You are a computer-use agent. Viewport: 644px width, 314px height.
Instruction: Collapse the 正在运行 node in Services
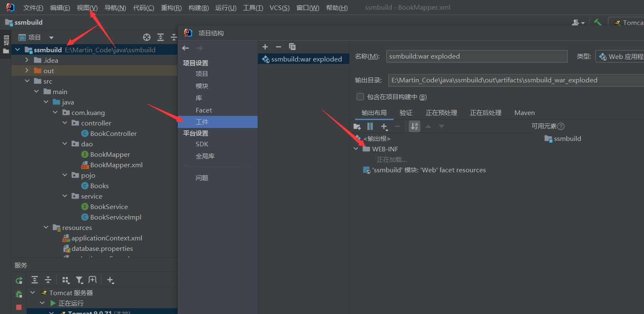[42, 303]
